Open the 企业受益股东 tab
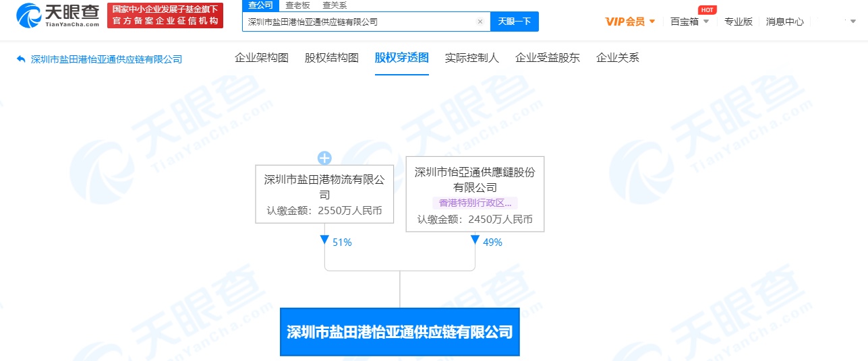 [548, 58]
